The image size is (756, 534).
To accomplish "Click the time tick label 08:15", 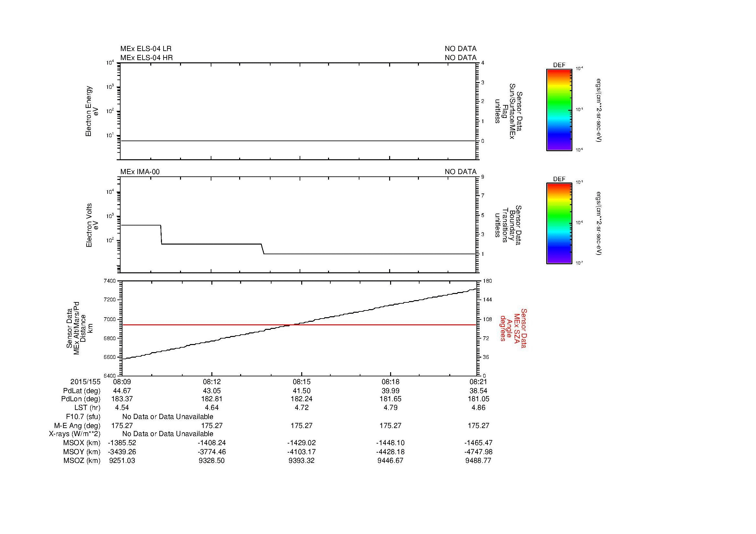I will tap(302, 382).
